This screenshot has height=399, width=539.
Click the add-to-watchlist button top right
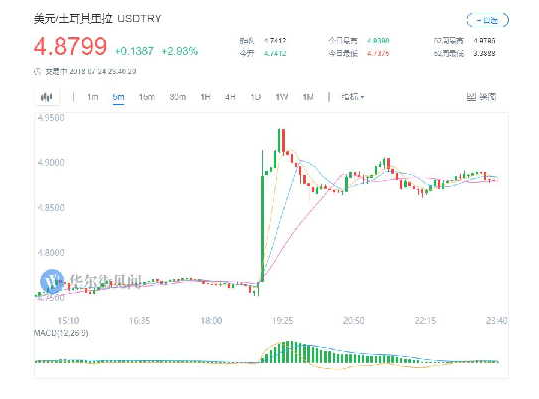pyautogui.click(x=488, y=20)
